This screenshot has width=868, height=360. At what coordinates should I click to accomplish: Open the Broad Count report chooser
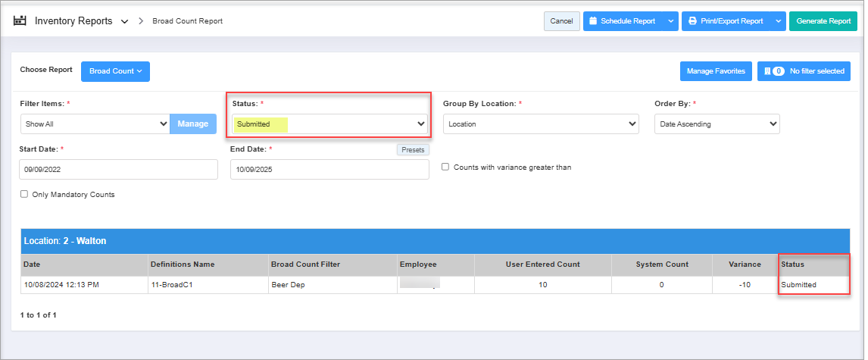point(115,71)
